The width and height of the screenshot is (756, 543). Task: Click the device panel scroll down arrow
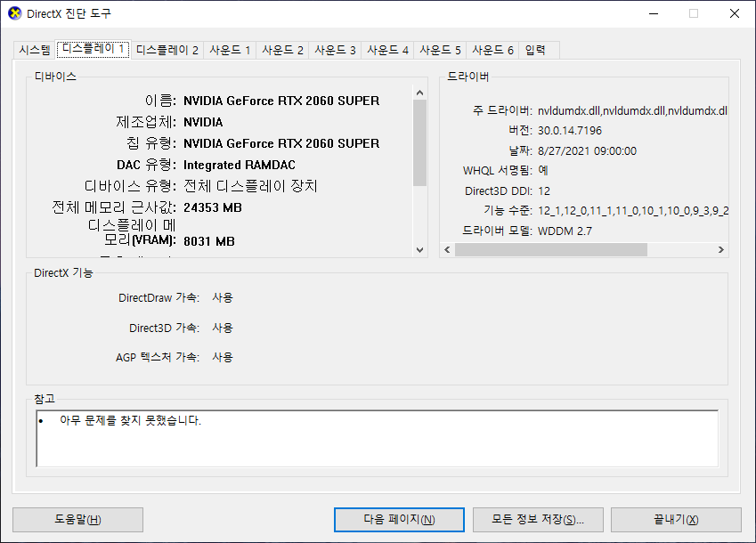pyautogui.click(x=420, y=249)
